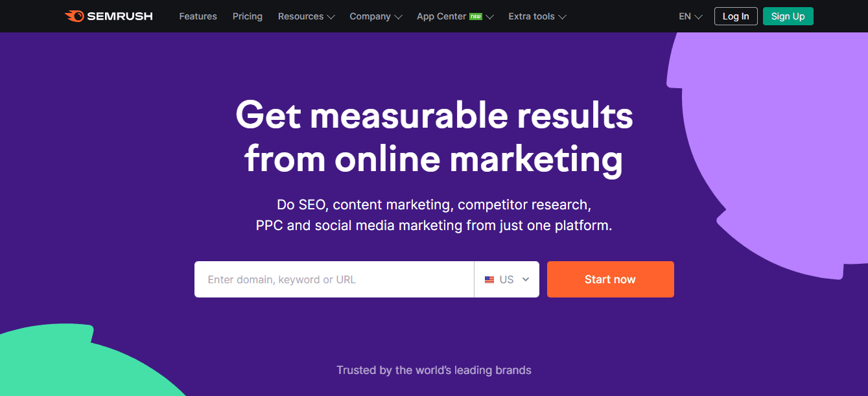Click the Log In button
The image size is (868, 396).
[x=736, y=16]
